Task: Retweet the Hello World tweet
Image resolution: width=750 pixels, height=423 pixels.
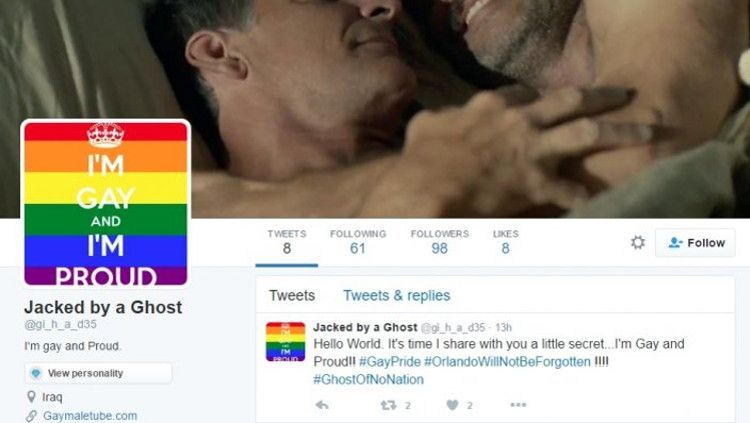Action: click(x=388, y=405)
